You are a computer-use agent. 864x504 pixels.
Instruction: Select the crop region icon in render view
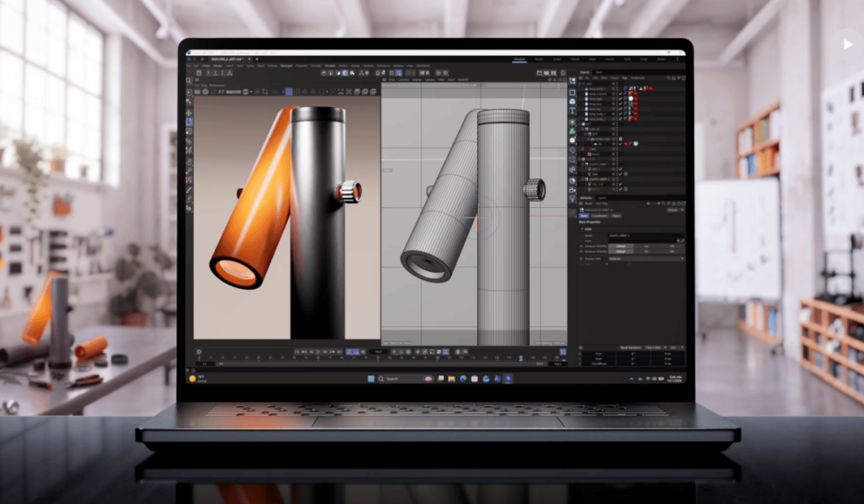pos(265,92)
